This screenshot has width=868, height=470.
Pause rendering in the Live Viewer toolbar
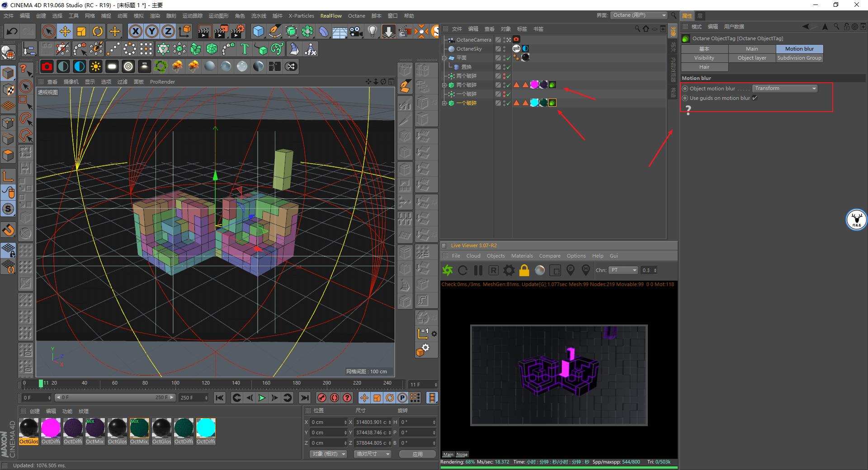(x=478, y=270)
